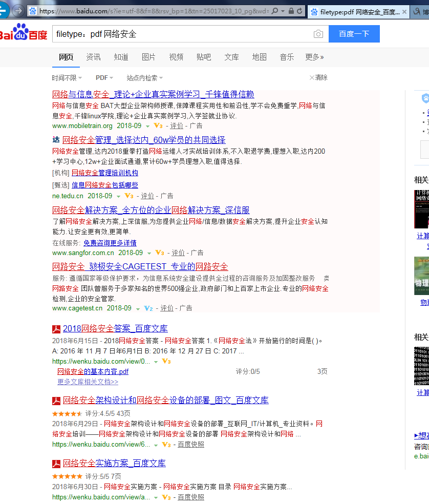Click the V3 badge on mobiletrain.org result

point(158,125)
